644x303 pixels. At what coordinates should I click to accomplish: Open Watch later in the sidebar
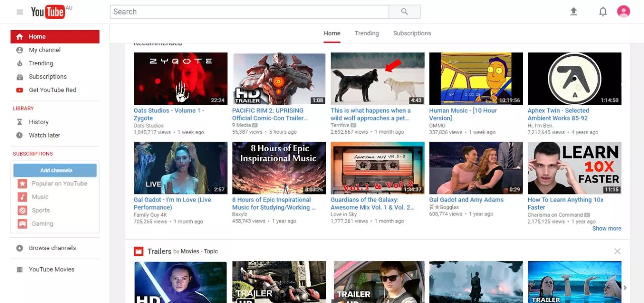click(x=44, y=135)
